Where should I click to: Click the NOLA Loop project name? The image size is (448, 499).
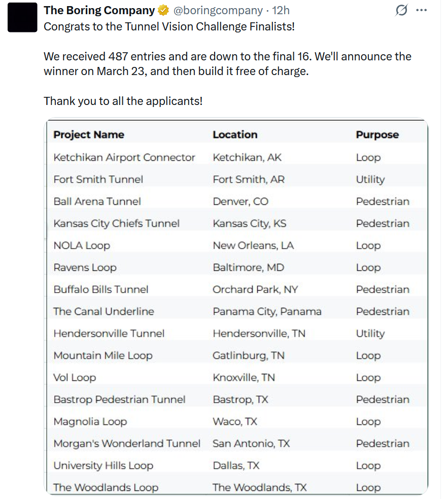tap(82, 246)
